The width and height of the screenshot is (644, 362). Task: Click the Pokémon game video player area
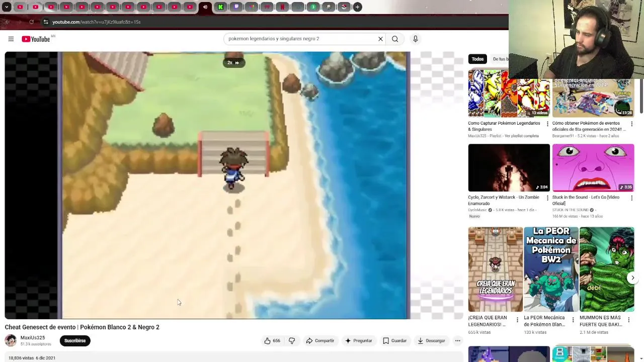pyautogui.click(x=233, y=186)
